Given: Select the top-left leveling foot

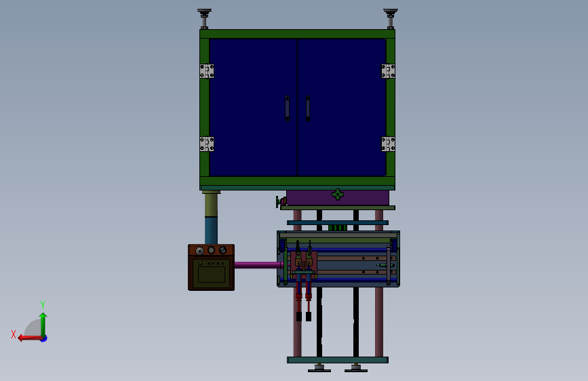Looking at the screenshot, I should (204, 19).
